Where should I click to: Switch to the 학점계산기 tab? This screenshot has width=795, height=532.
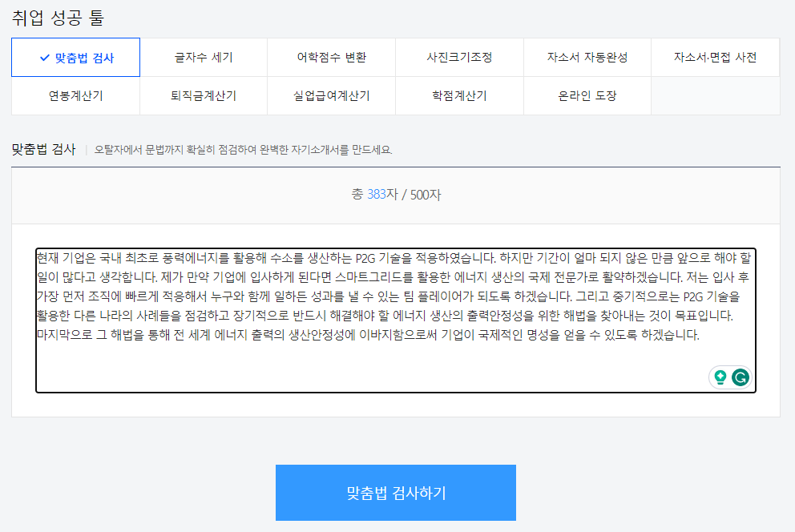pyautogui.click(x=459, y=95)
